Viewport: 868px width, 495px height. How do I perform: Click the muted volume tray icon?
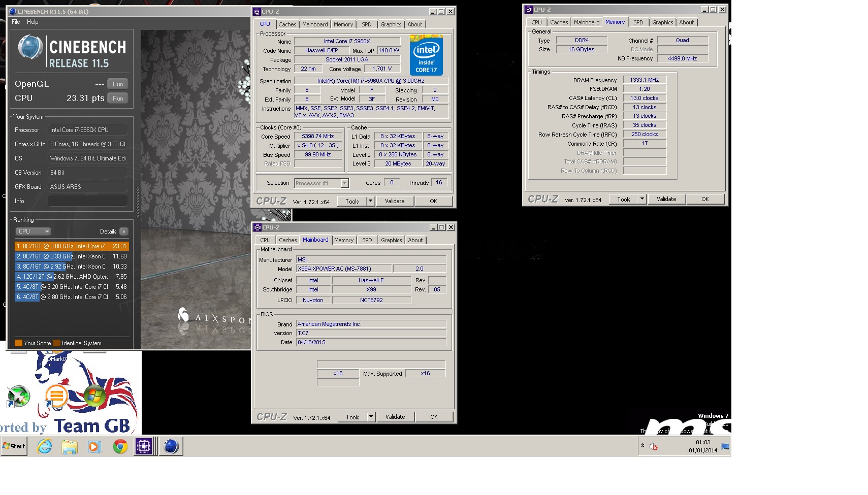tap(654, 446)
